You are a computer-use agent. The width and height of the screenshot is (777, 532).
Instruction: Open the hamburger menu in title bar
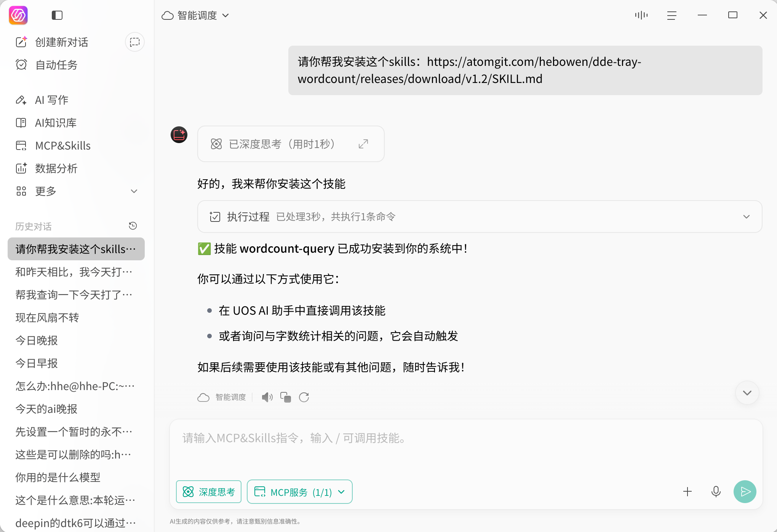tap(671, 15)
